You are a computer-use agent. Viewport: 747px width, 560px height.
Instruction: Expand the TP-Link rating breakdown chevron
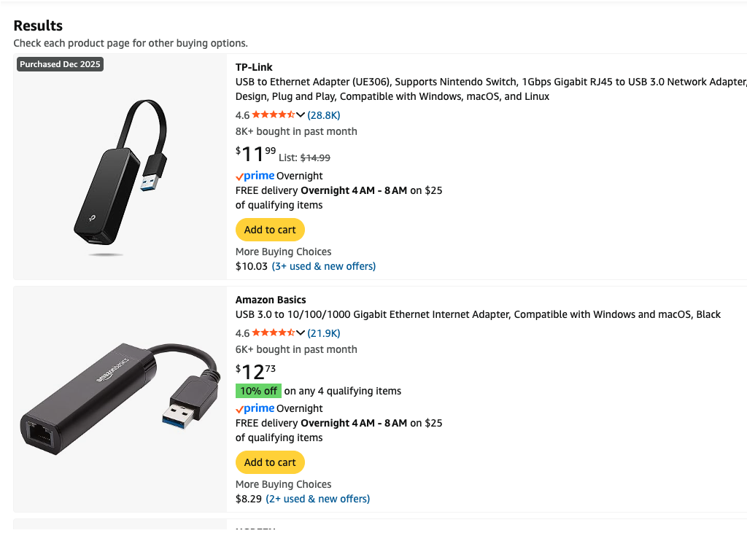click(299, 114)
